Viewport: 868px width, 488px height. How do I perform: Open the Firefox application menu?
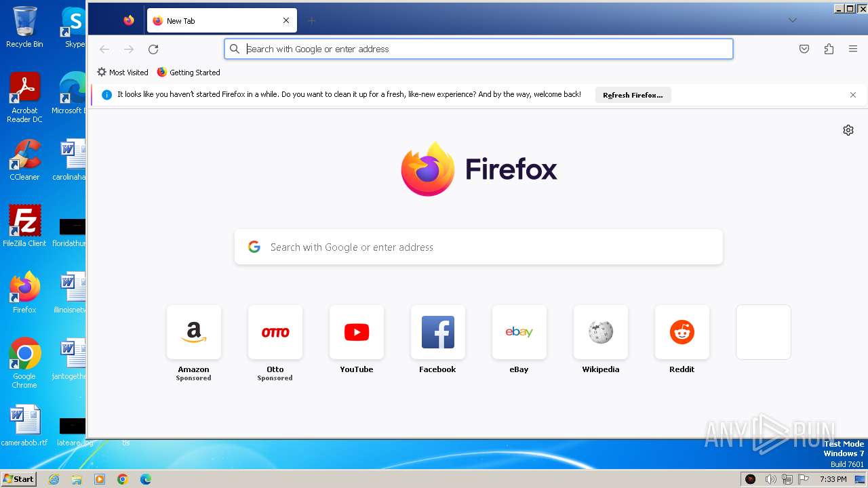853,49
